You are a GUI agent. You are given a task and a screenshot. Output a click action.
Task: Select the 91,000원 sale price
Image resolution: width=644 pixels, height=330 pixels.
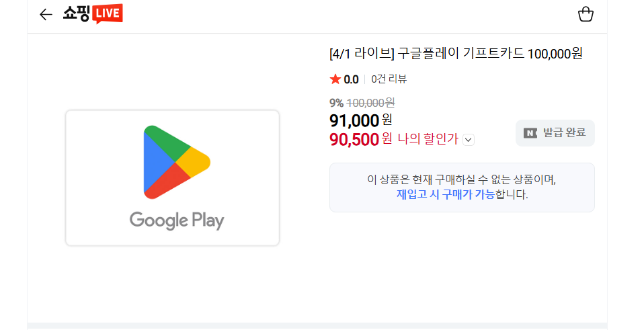[x=361, y=120]
